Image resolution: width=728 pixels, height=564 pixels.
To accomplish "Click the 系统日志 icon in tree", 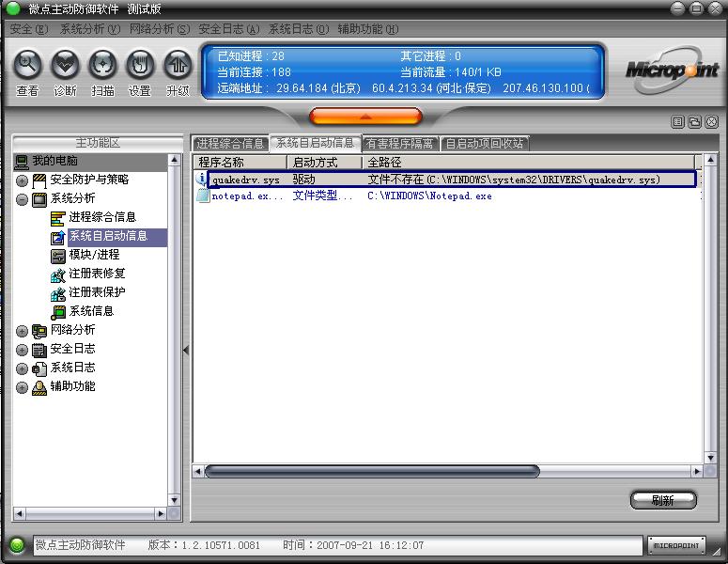I will pos(39,368).
